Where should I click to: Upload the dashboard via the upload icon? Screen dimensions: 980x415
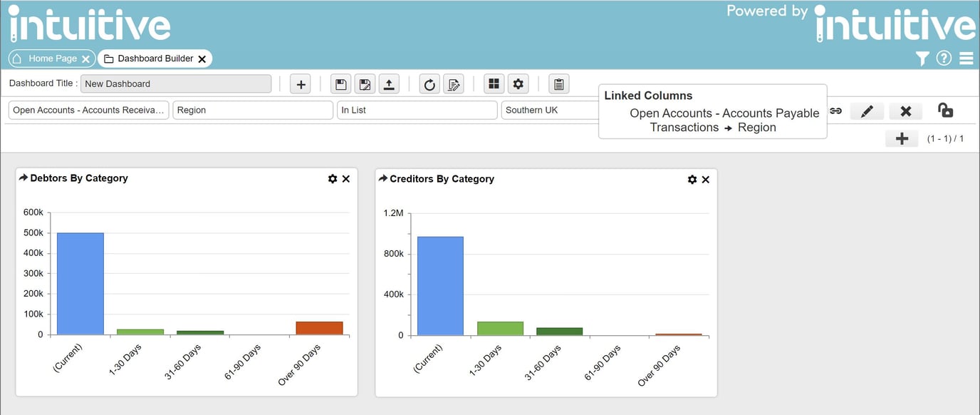click(x=389, y=83)
